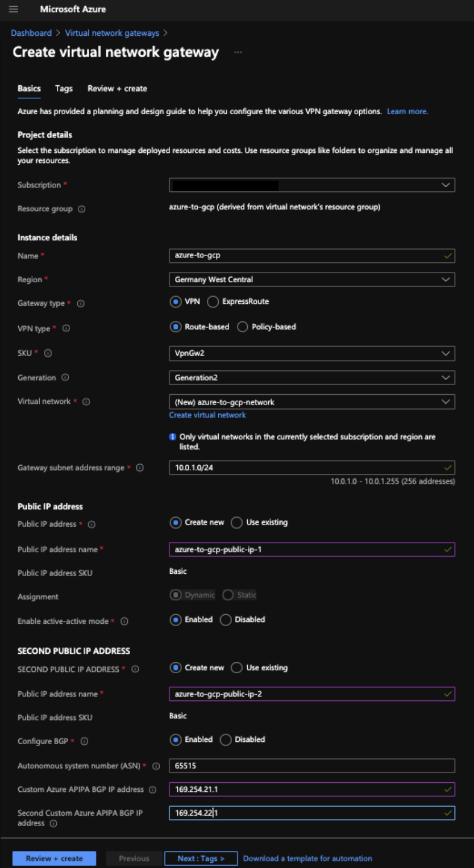Image resolution: width=474 pixels, height=868 pixels.
Task: Show info for Gateway subnet address range
Action: click(140, 468)
